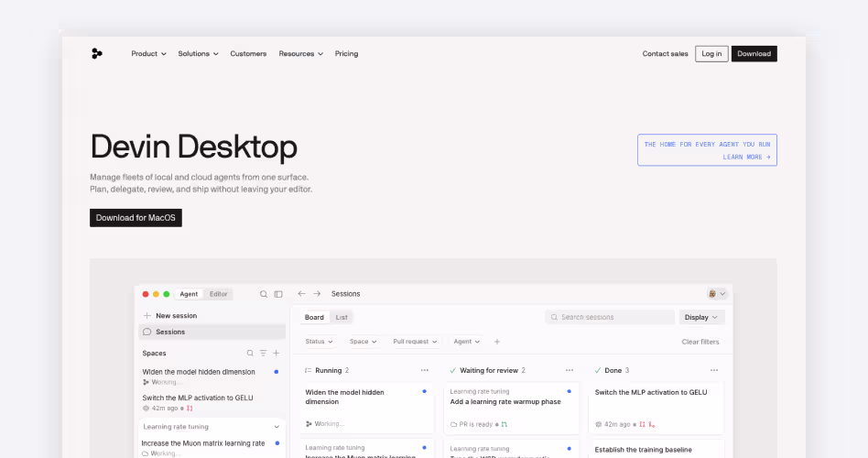868x458 pixels.
Task: Click the Contact sales link
Action: click(665, 54)
